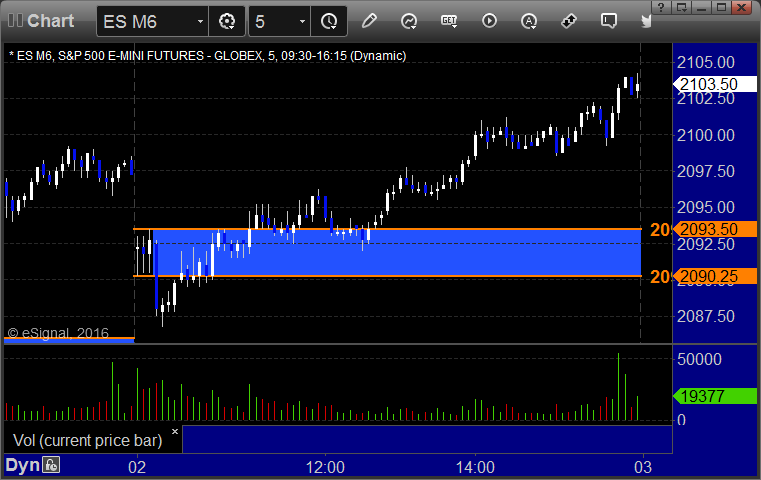Click the 14:00 time axis label
Viewport: 761px width, 480px height.
475,467
